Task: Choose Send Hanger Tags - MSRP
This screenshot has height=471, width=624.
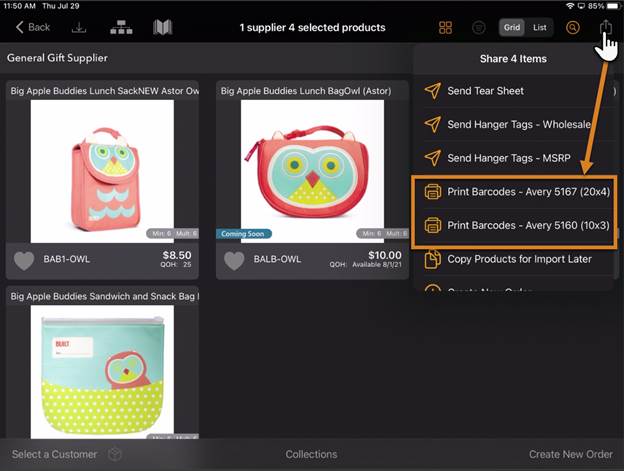Action: point(513,158)
